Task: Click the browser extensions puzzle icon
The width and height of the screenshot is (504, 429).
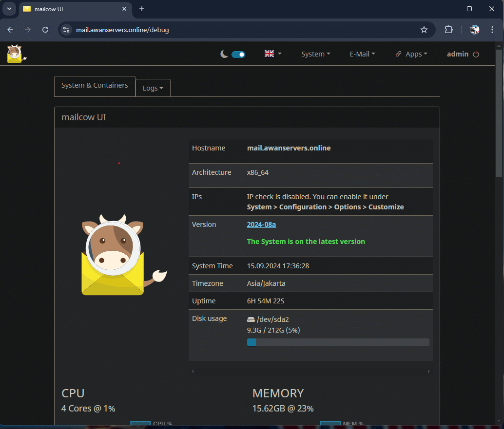Action: 448,30
